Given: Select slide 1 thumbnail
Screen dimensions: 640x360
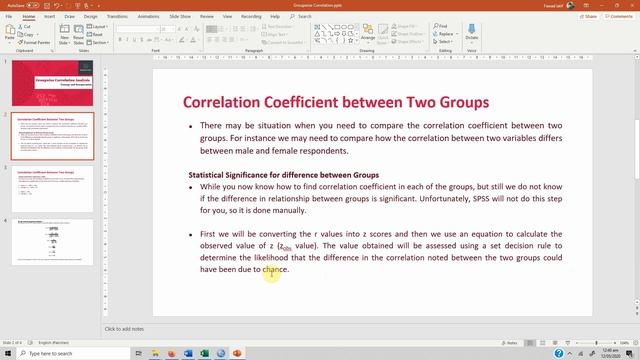Looking at the screenshot, I should 52,83.
